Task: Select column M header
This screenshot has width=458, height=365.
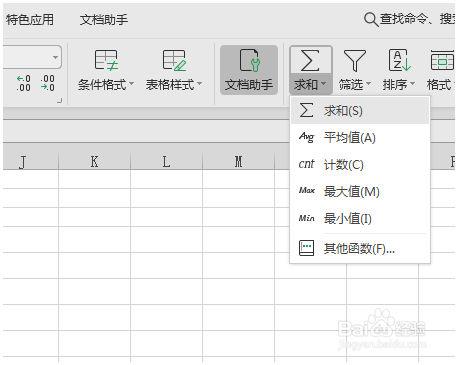Action: (238, 161)
